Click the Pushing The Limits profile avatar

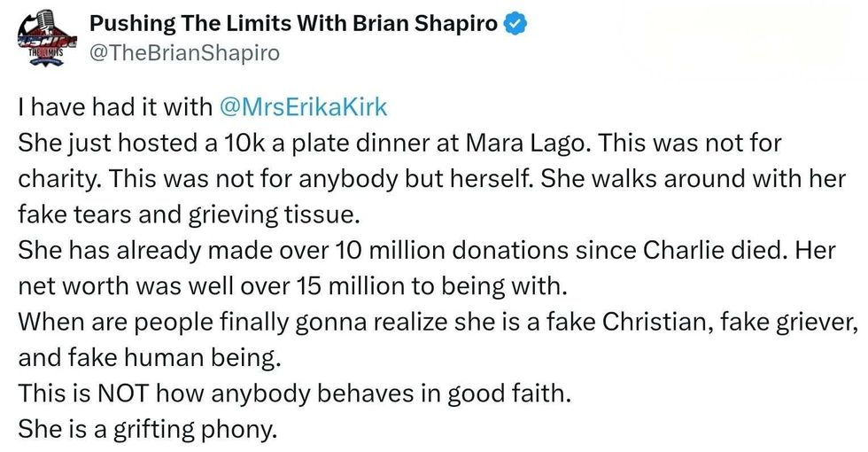(45, 37)
